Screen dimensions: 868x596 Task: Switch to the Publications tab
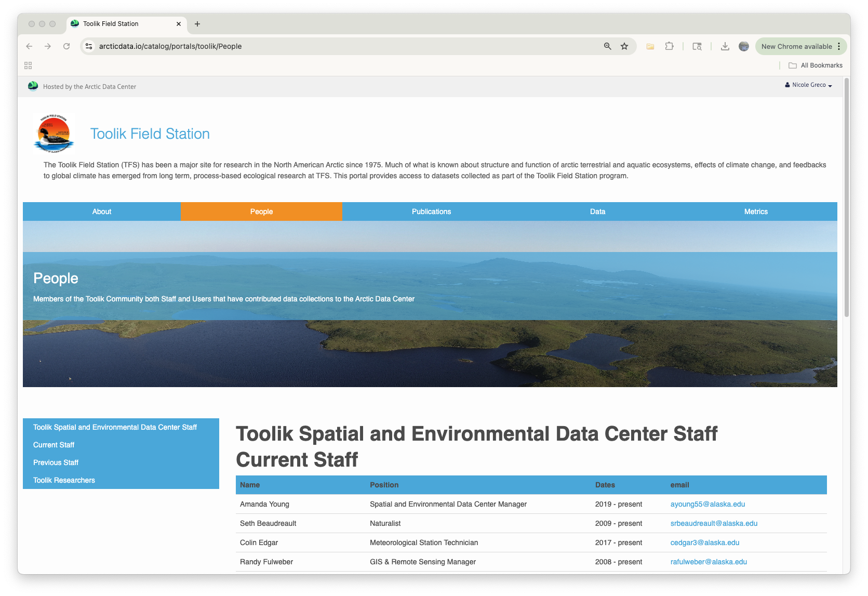(431, 211)
